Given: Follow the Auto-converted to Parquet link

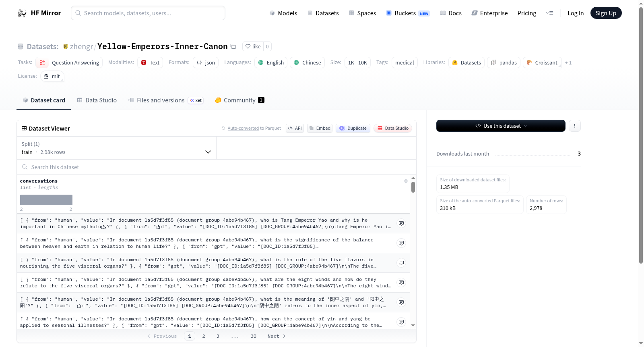Looking at the screenshot, I should (x=243, y=128).
